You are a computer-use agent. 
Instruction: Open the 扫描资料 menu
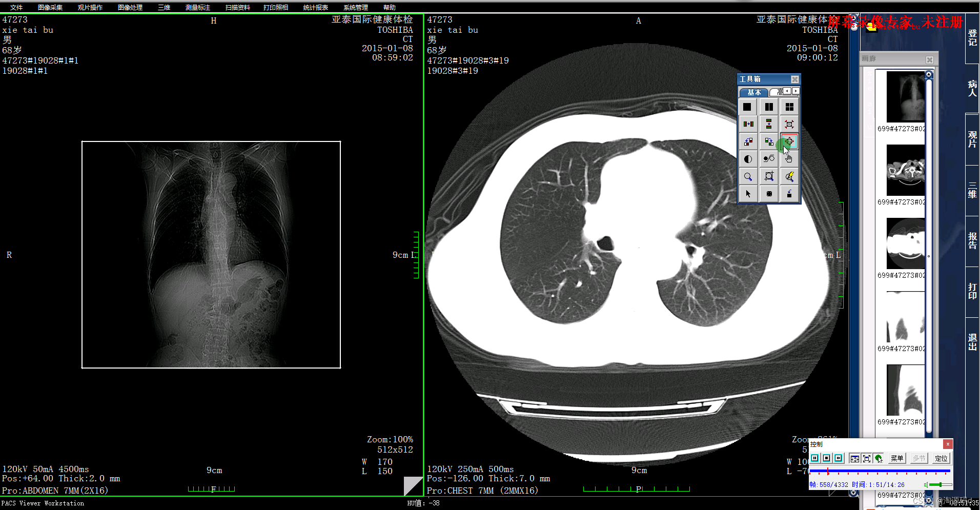pyautogui.click(x=238, y=7)
